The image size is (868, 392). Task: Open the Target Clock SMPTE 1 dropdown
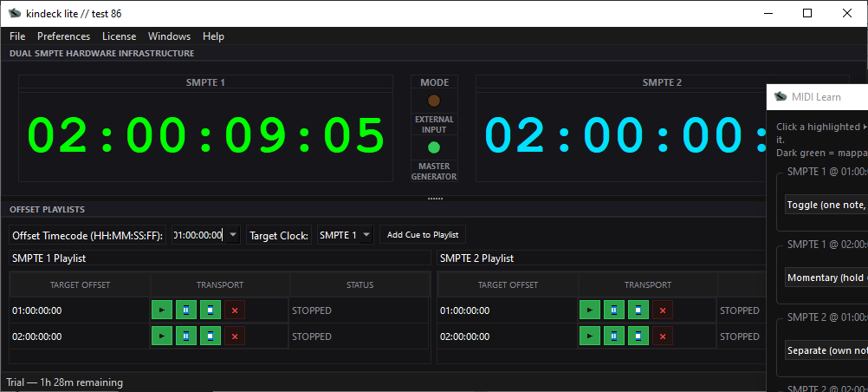(346, 235)
